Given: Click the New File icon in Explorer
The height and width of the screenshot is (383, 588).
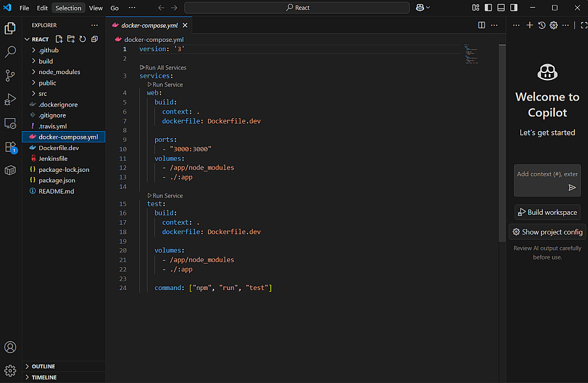Looking at the screenshot, I should pos(59,39).
